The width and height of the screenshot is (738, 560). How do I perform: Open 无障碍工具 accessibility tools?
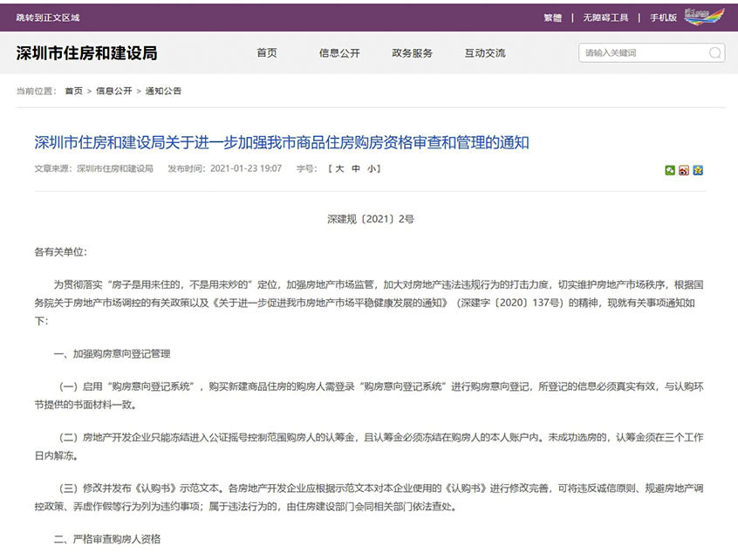[605, 17]
